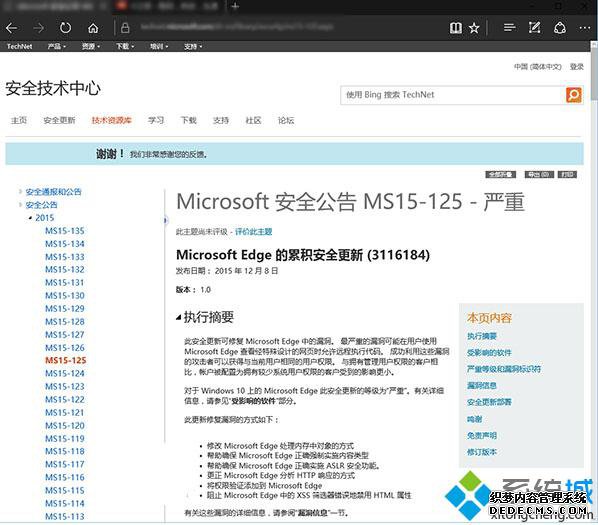Open MS15-116 in the sidebar

pyautogui.click(x=64, y=477)
